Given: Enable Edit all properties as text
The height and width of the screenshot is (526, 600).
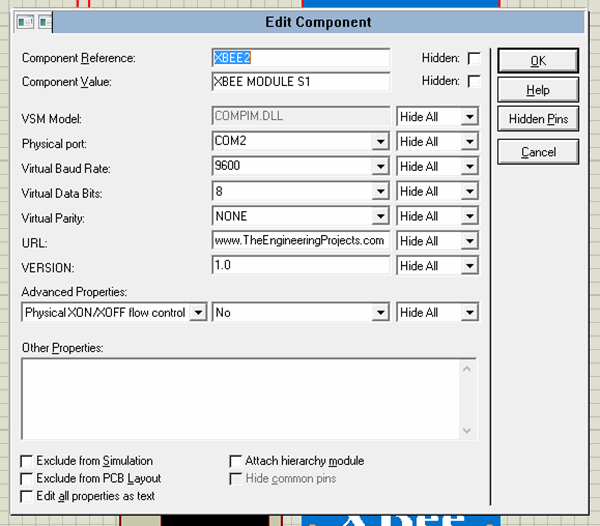Looking at the screenshot, I should [x=27, y=496].
